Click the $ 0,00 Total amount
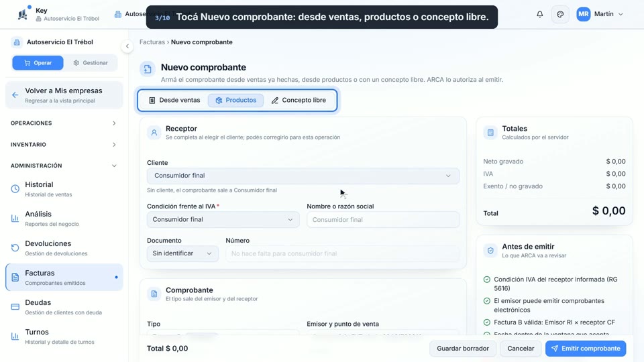 [x=608, y=211]
